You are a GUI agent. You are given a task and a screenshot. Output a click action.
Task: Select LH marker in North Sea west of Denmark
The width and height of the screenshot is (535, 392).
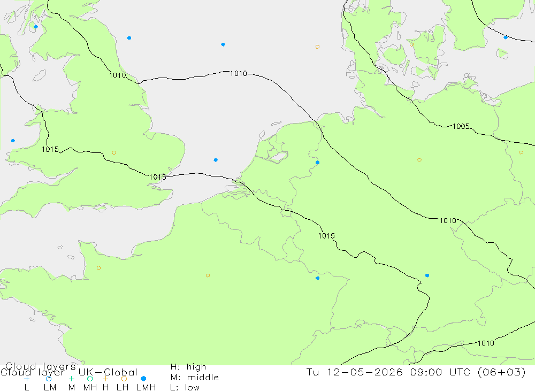coord(317,47)
